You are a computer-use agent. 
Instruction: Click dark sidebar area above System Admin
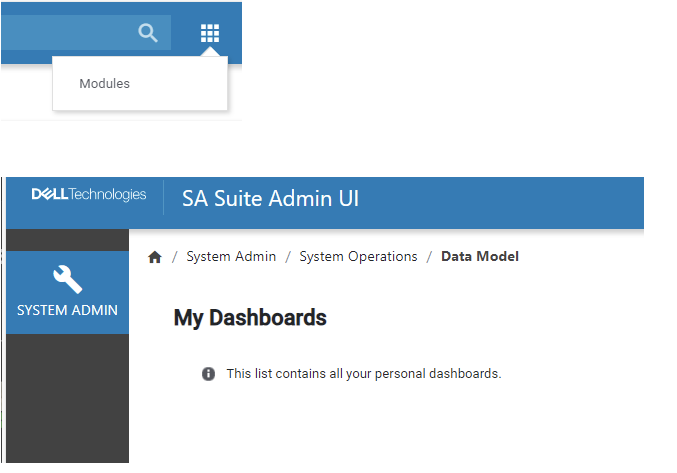click(x=67, y=240)
